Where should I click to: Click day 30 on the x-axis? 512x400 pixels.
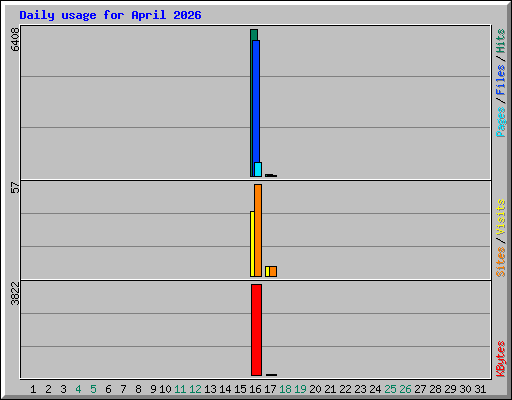click(465, 389)
